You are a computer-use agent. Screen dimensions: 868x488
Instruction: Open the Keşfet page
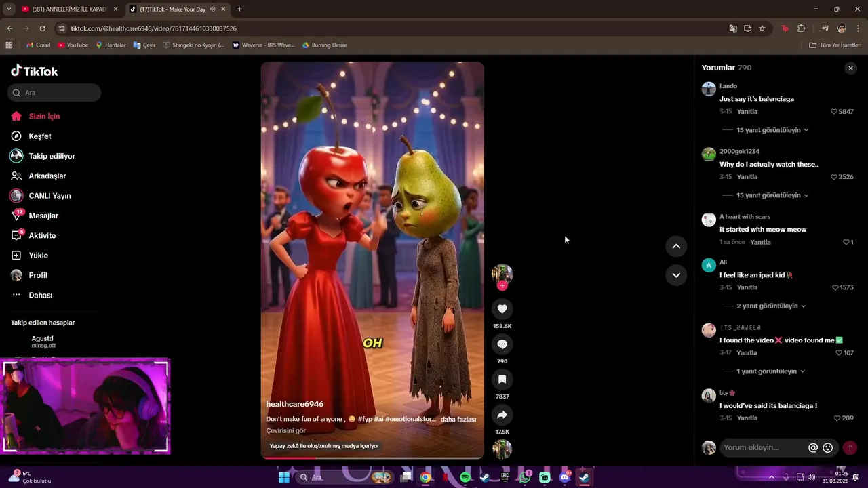coord(39,136)
